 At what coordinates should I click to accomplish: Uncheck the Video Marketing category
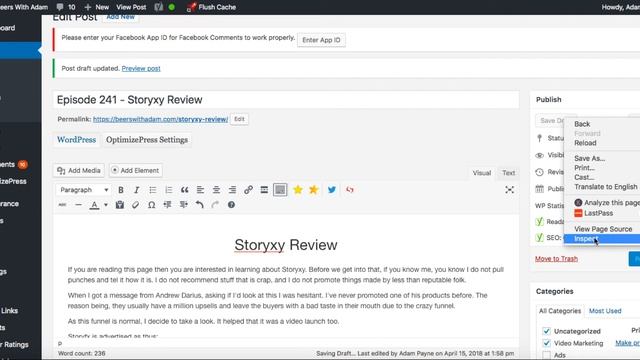[547, 343]
